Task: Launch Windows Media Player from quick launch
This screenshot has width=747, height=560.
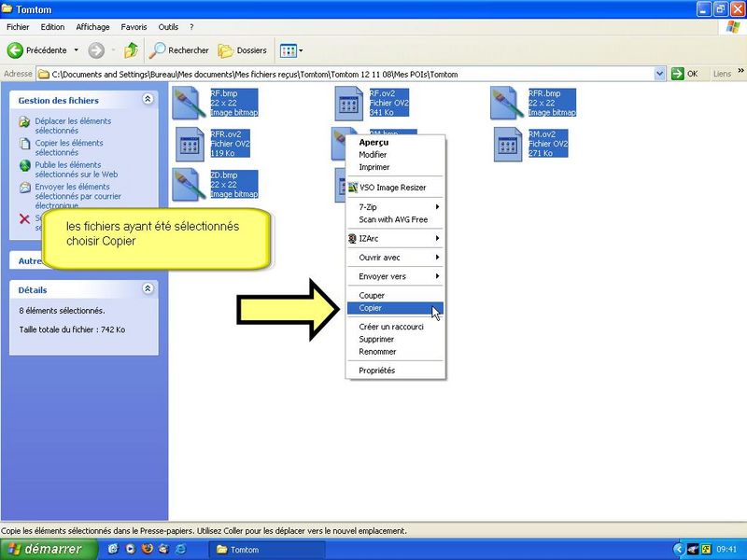Action: 130,549
